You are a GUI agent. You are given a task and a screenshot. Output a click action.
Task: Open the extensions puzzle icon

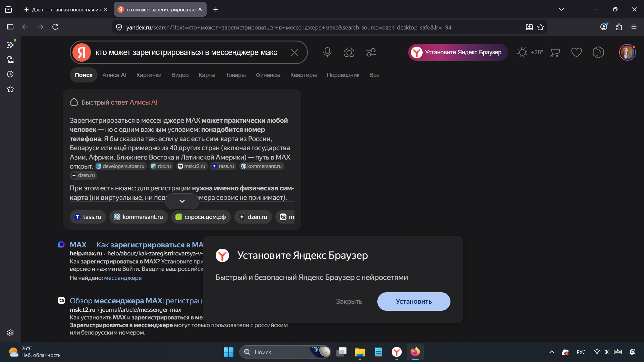(x=619, y=27)
